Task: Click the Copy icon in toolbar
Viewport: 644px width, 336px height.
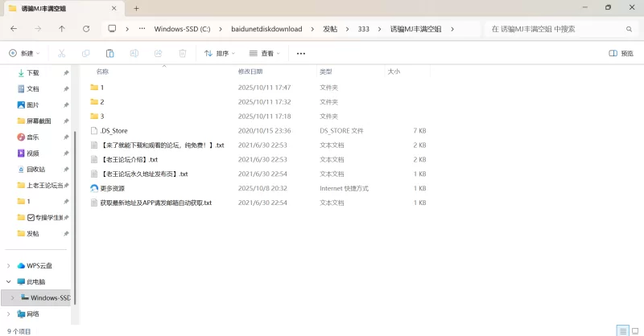Action: (85, 53)
